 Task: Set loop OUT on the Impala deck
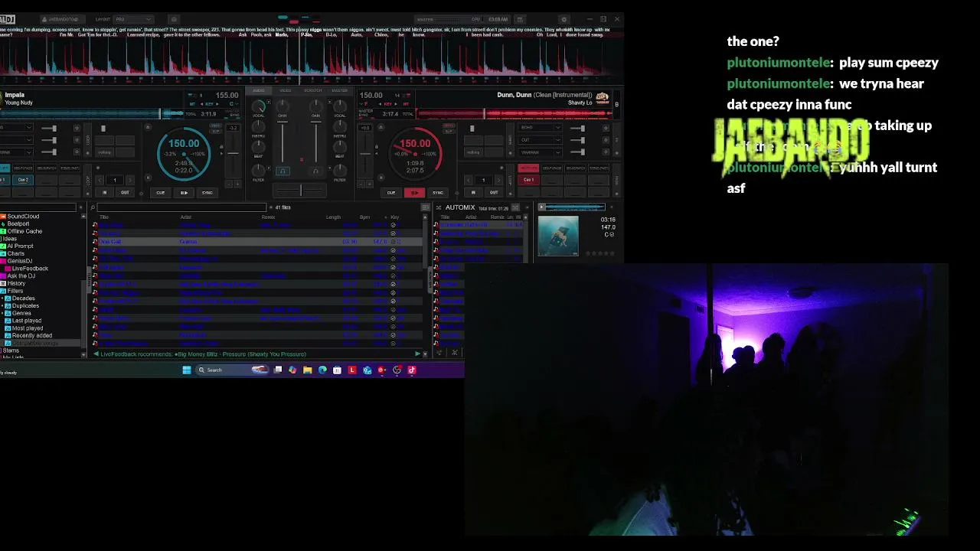125,193
